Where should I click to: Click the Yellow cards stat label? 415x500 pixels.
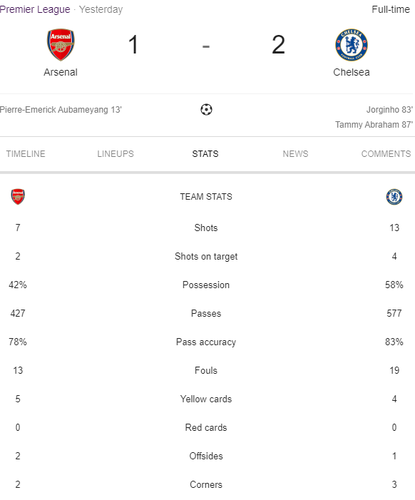click(206, 399)
